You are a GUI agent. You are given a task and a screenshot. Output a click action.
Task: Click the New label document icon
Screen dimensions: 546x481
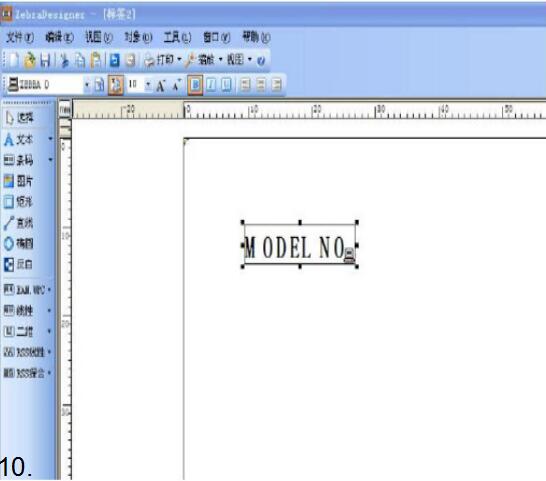(13, 60)
